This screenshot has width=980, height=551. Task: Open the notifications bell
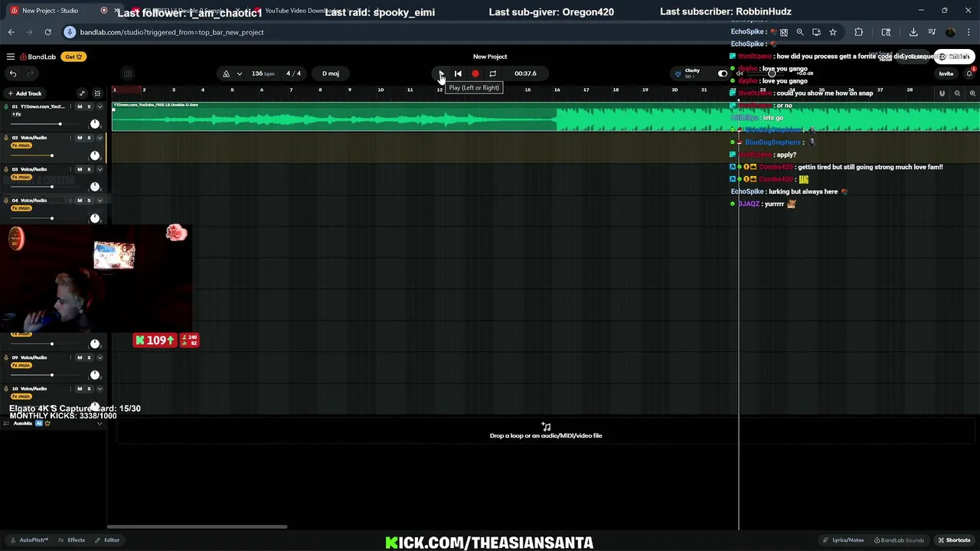tap(969, 73)
